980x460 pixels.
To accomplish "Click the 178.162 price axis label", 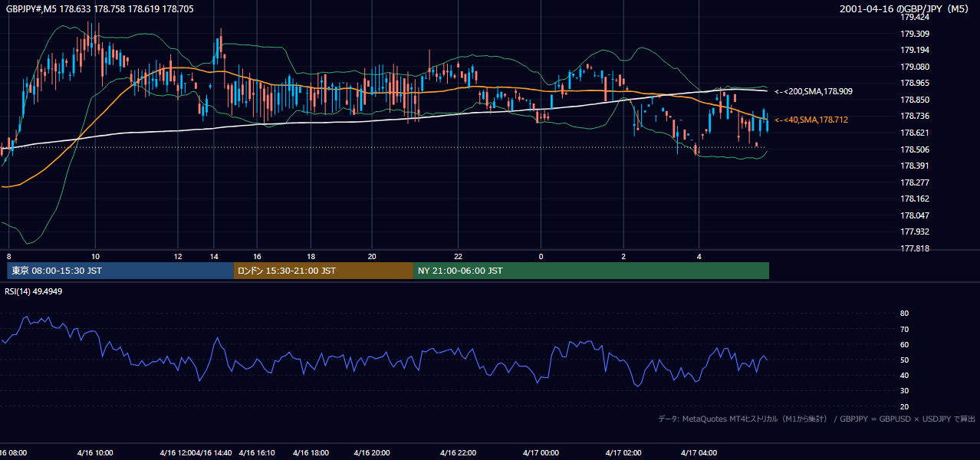I will tap(914, 199).
